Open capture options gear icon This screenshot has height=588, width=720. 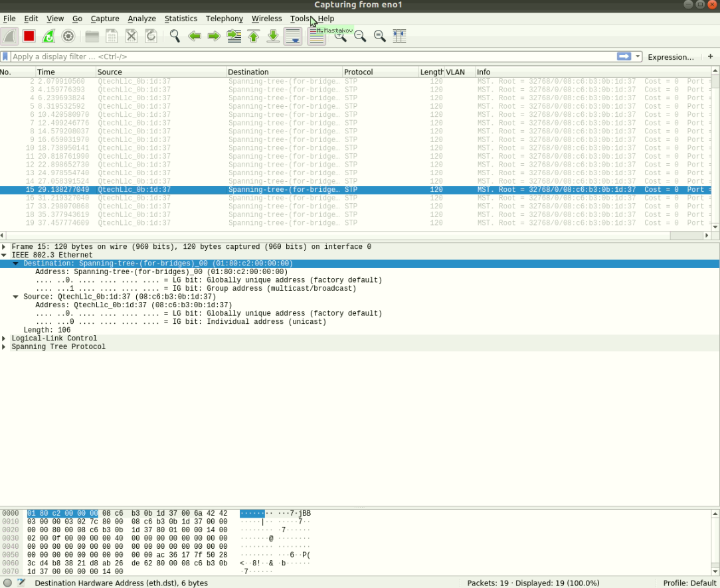point(68,36)
